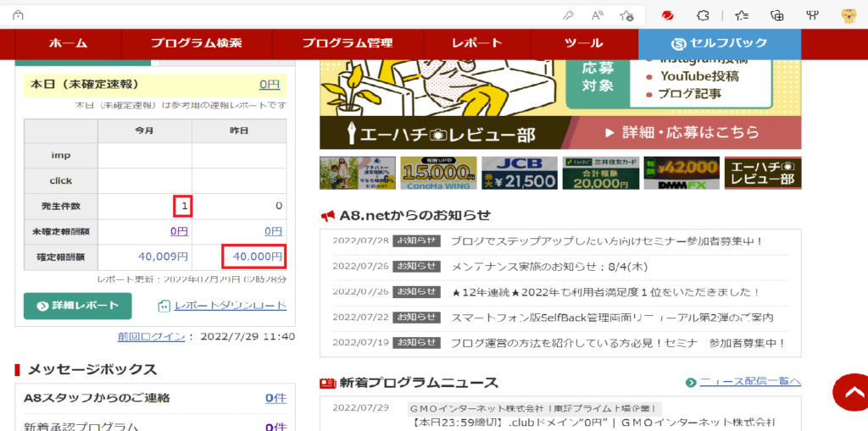Click the imp row label
868x431 pixels.
(x=61, y=156)
